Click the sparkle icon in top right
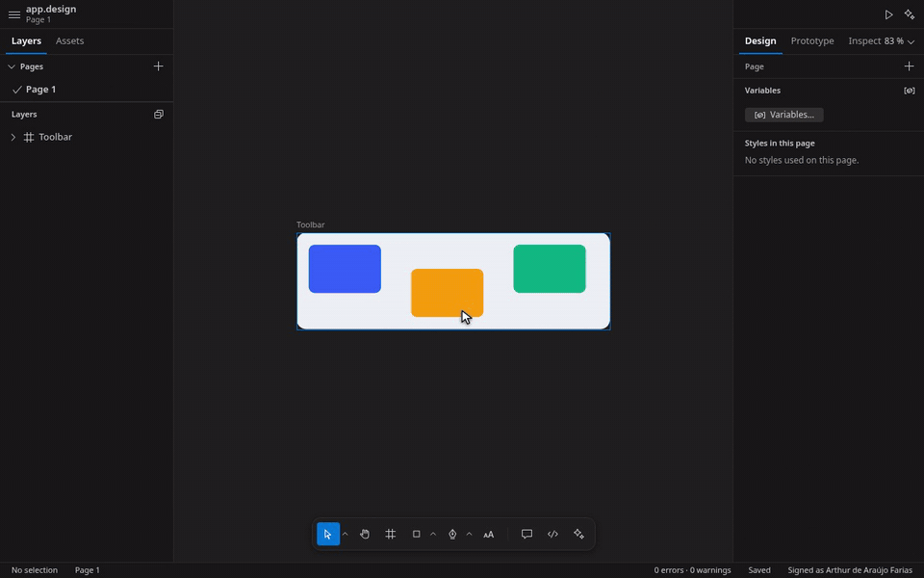 click(910, 14)
